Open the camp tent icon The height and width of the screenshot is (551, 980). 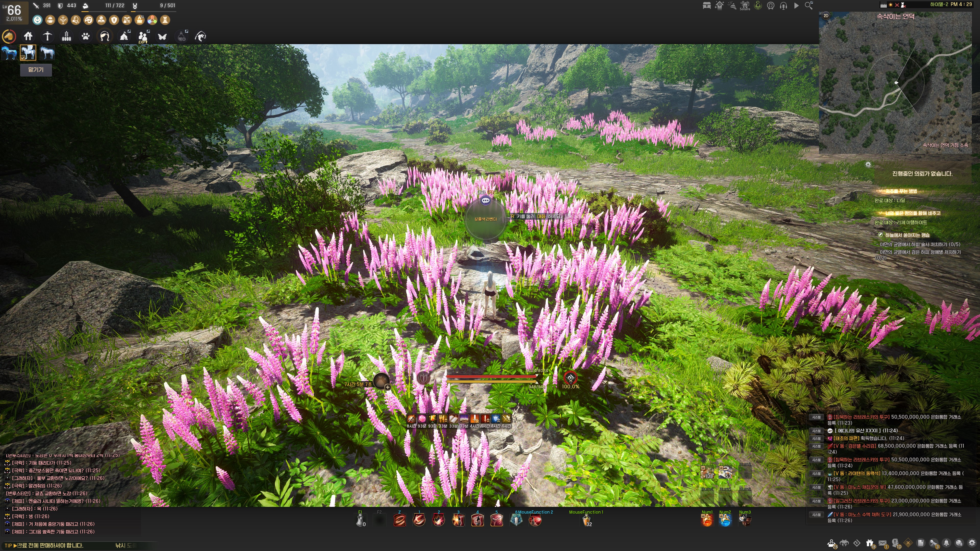coord(124,36)
